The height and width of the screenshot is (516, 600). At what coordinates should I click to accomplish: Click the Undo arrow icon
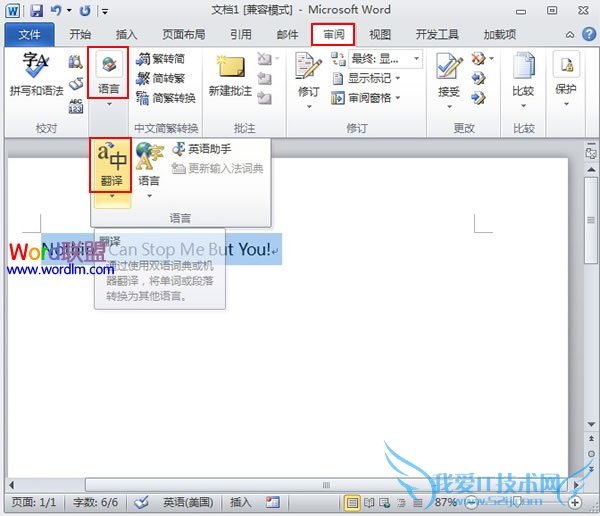56,10
